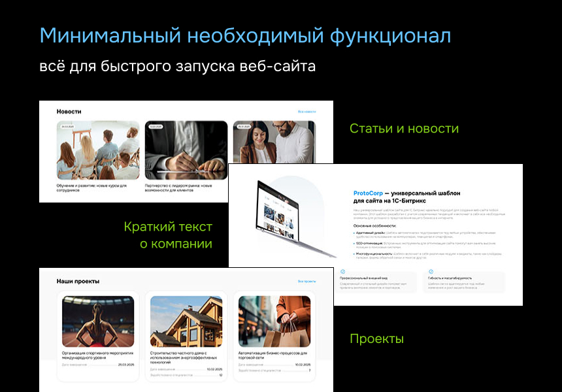Open the athlete stadium project image
562x392 pixels.
pos(98,321)
